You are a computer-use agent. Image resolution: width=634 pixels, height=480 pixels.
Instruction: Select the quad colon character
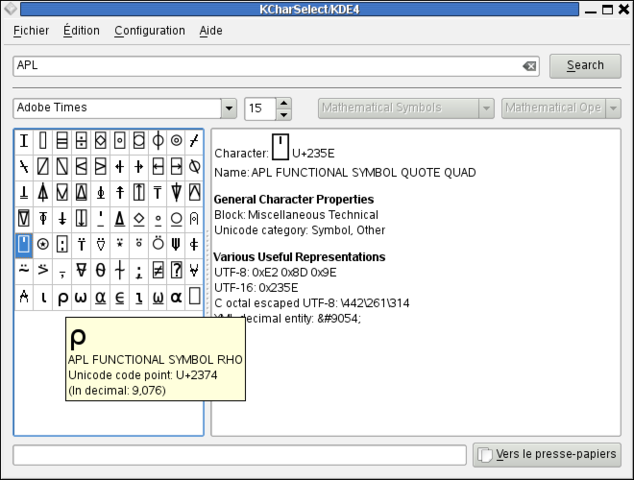62,245
